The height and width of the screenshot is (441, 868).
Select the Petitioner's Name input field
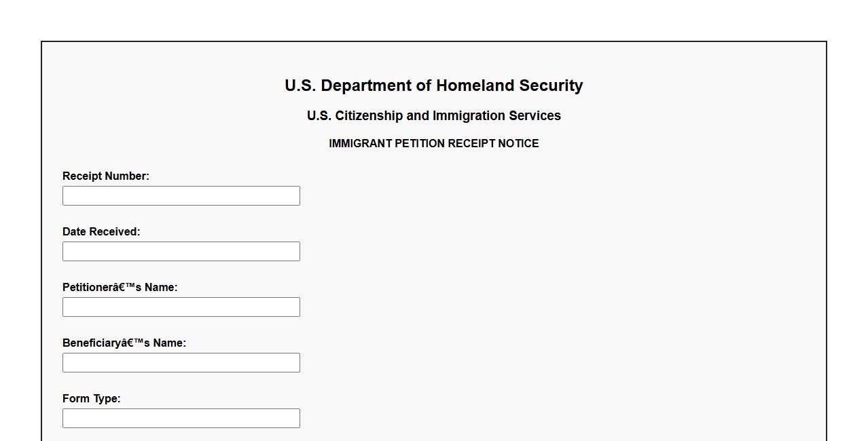[181, 307]
